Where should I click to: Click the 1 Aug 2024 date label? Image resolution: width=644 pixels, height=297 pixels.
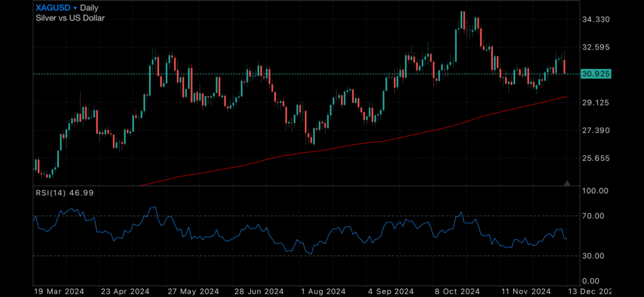[x=322, y=291]
